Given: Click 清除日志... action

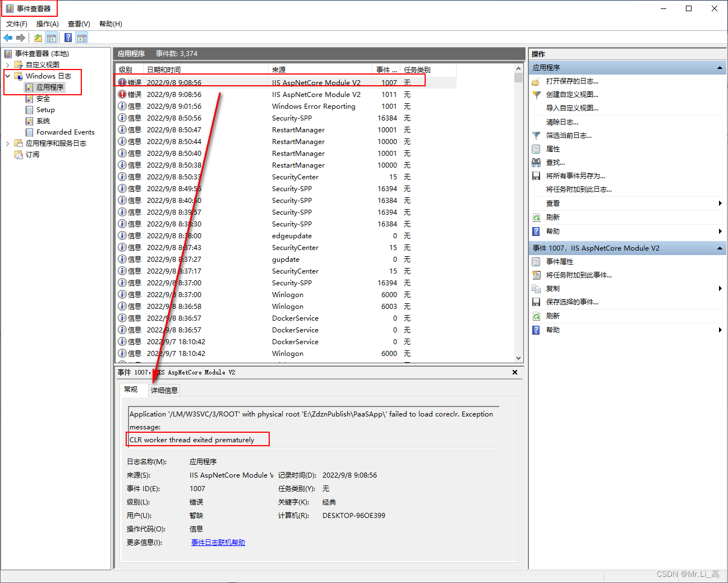Looking at the screenshot, I should 562,122.
